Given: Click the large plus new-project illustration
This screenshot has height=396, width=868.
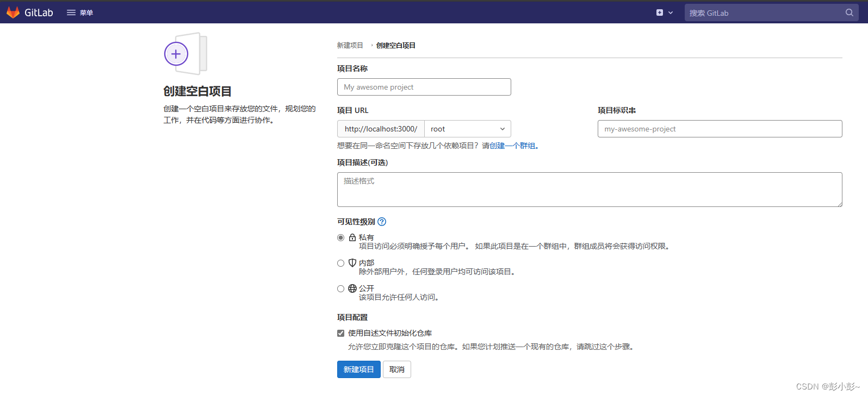Looking at the screenshot, I should (x=185, y=54).
